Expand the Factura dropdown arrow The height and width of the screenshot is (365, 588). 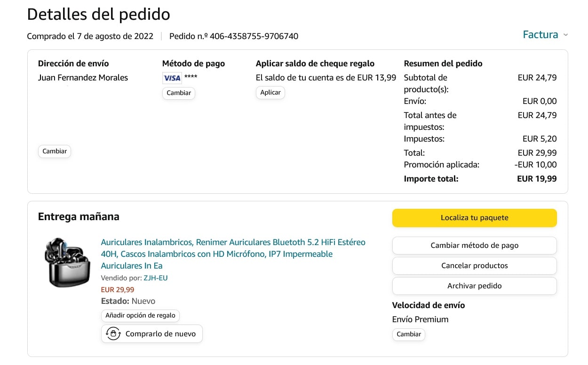click(x=565, y=35)
